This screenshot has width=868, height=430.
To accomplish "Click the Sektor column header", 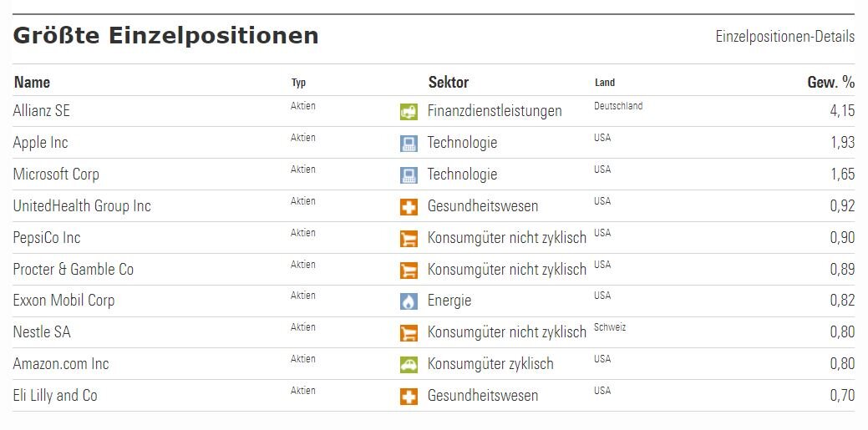I will pos(448,82).
